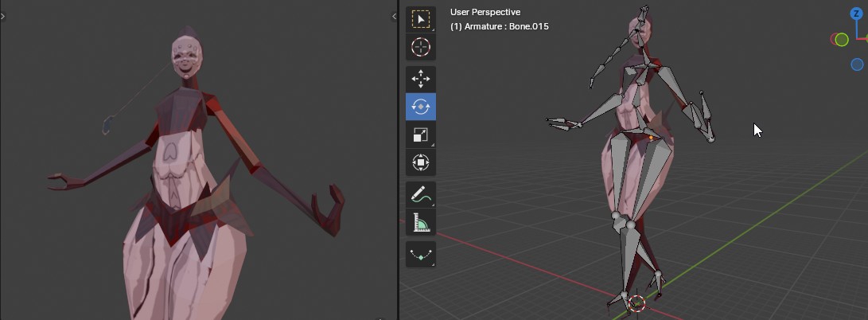This screenshot has height=320, width=868.
Task: Pick the Scale tool
Action: (420, 135)
